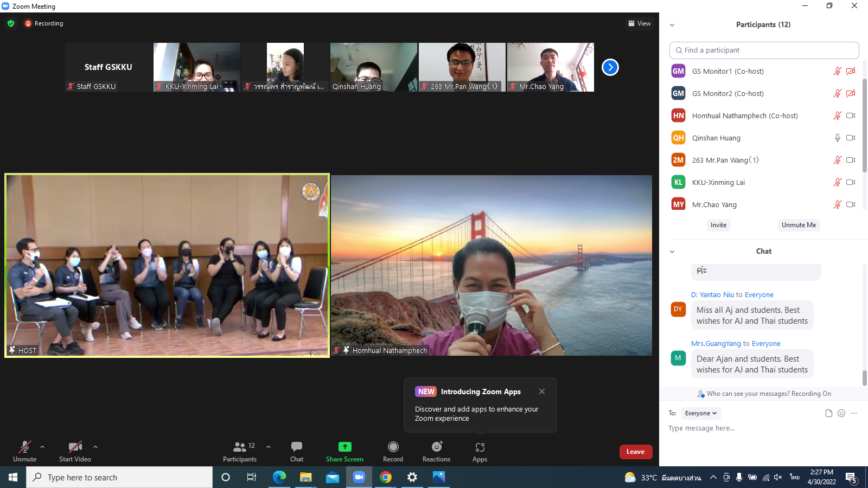Expand audio options arrow beside Unmute
The image size is (868, 488).
(42, 447)
